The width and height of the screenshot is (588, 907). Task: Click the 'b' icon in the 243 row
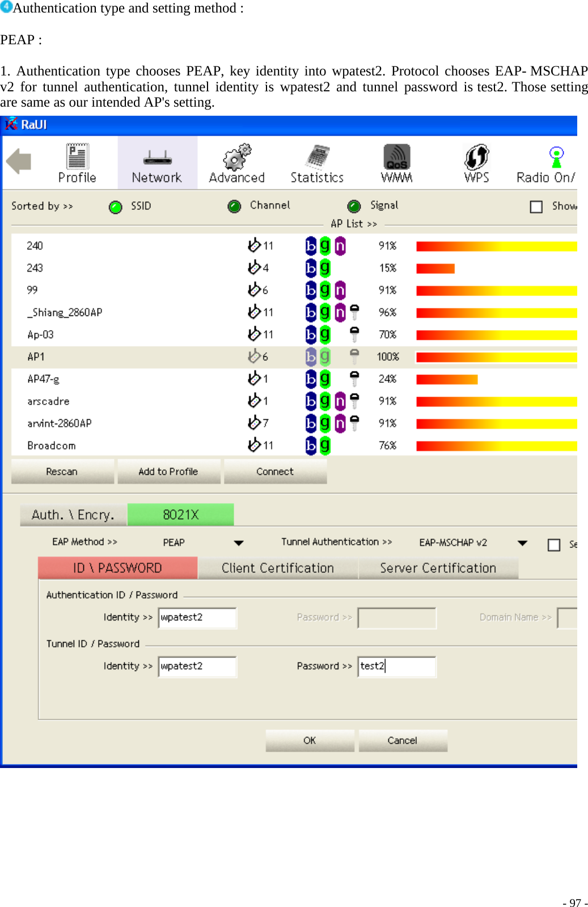point(311,267)
